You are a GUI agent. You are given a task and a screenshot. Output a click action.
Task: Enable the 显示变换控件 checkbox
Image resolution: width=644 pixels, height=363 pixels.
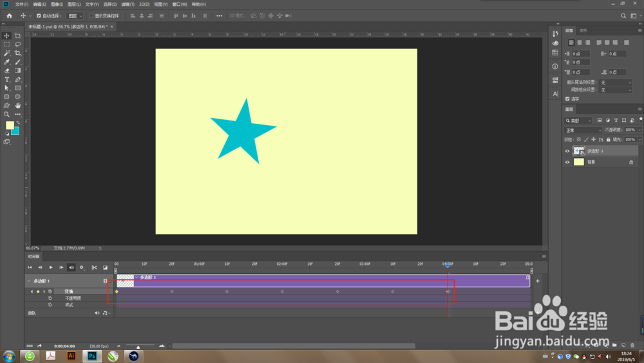[x=91, y=16]
